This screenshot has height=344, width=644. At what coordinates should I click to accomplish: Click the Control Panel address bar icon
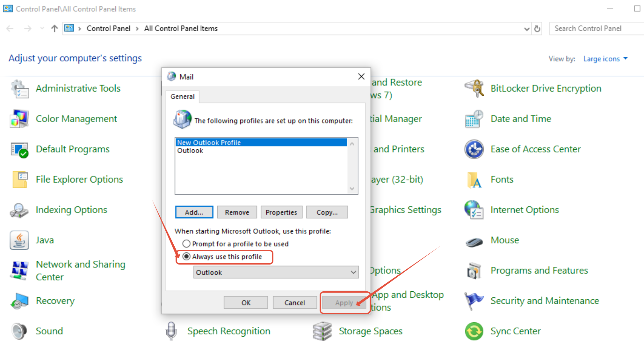click(69, 28)
